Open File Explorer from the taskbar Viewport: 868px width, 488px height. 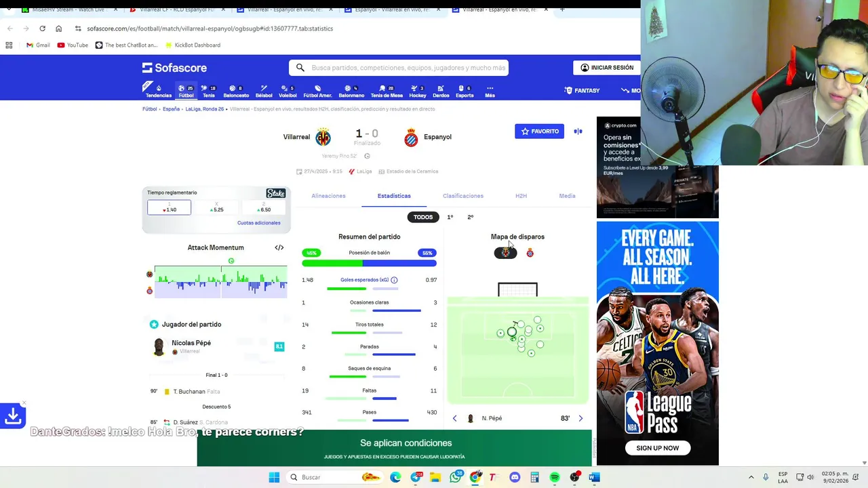click(435, 477)
